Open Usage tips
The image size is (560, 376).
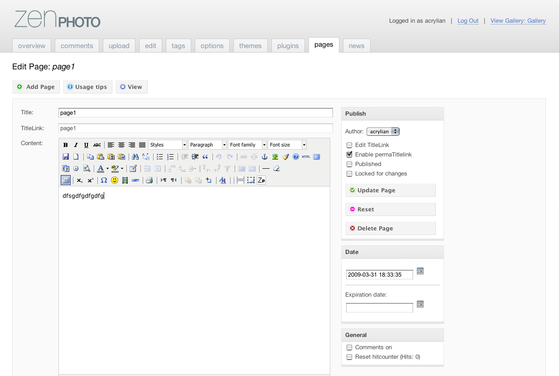tap(88, 87)
